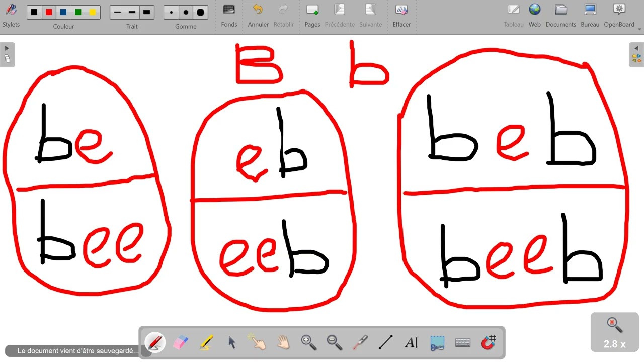Select the Hand scroll-page tool
Viewport: 644px width, 362px height.
coord(283,342)
